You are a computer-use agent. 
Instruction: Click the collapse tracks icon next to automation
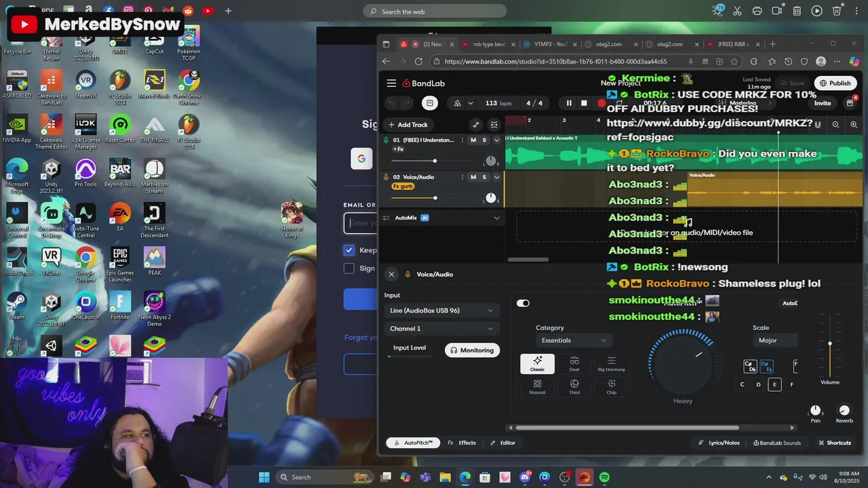point(494,125)
